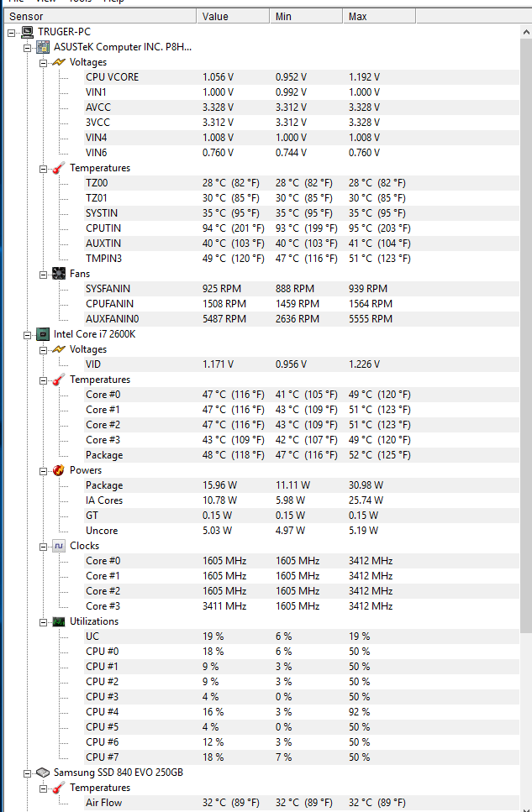Click the Clocks waveform icon
The width and height of the screenshot is (532, 812).
[x=59, y=546]
